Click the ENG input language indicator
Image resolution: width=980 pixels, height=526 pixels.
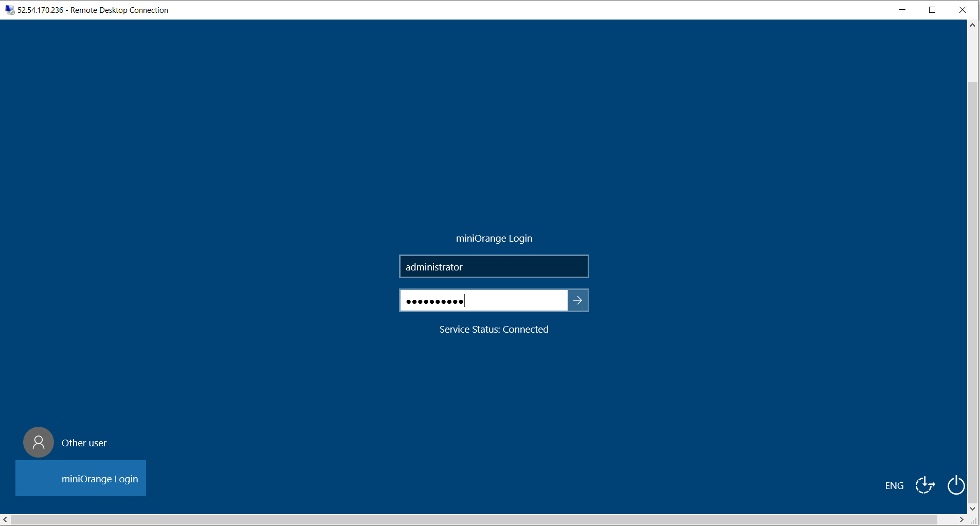(894, 486)
